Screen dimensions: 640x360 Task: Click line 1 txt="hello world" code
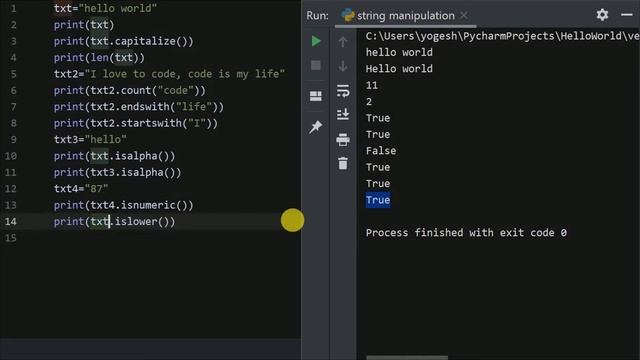click(105, 8)
